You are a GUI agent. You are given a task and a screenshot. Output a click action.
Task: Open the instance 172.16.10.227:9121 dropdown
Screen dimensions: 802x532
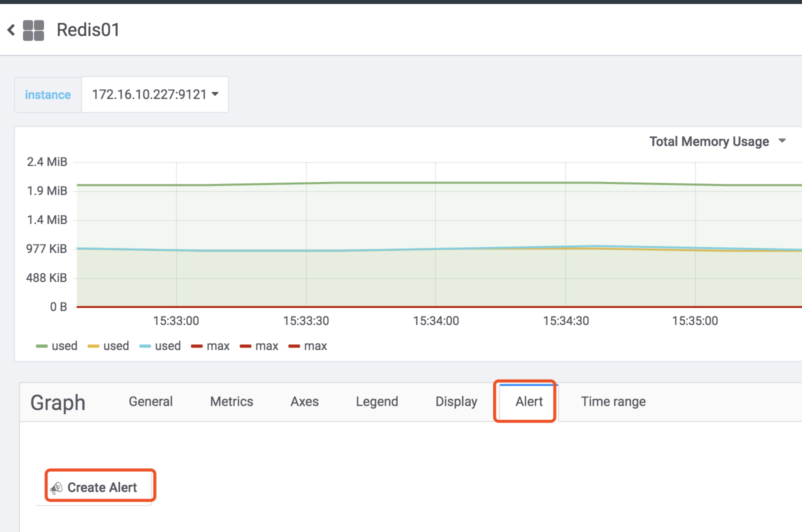pos(155,95)
